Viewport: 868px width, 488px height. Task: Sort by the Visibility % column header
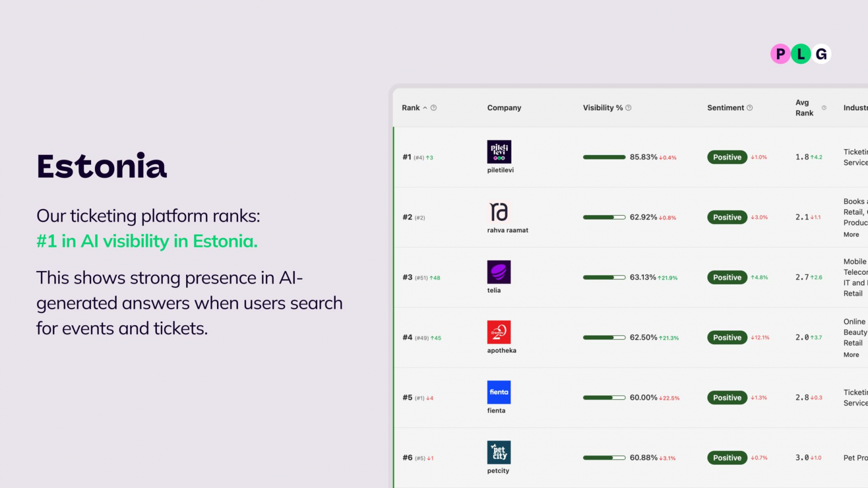603,108
